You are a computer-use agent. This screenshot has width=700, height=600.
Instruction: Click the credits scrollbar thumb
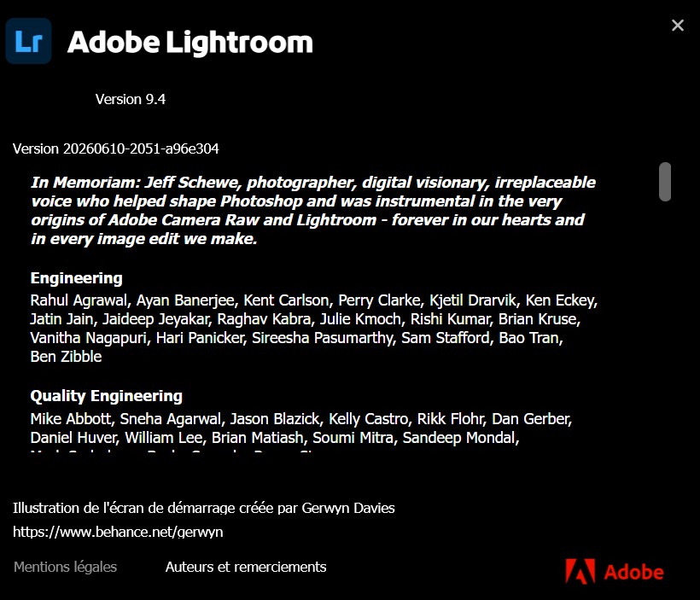[x=665, y=182]
